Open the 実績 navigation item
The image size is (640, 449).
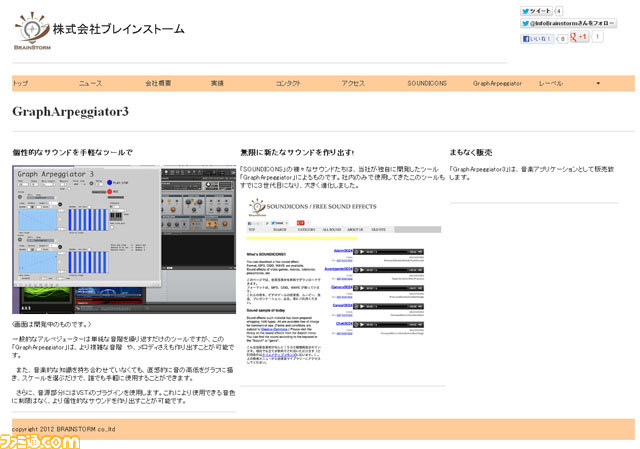(x=217, y=83)
